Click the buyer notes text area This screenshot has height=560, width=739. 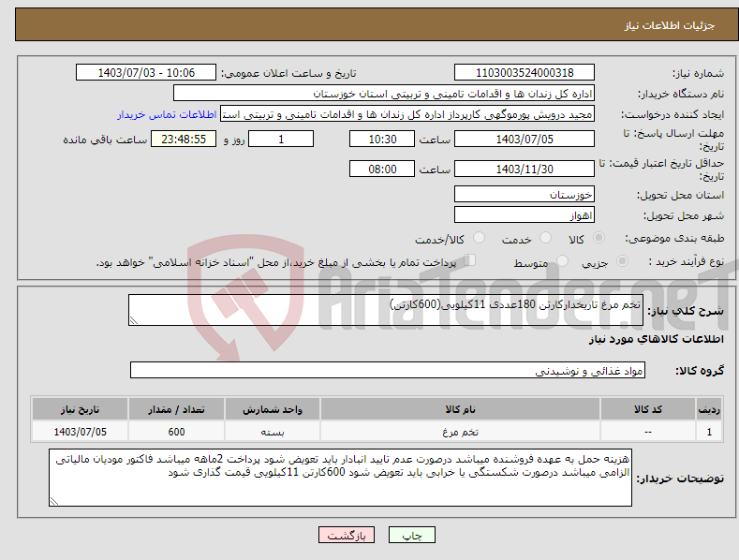click(340, 478)
